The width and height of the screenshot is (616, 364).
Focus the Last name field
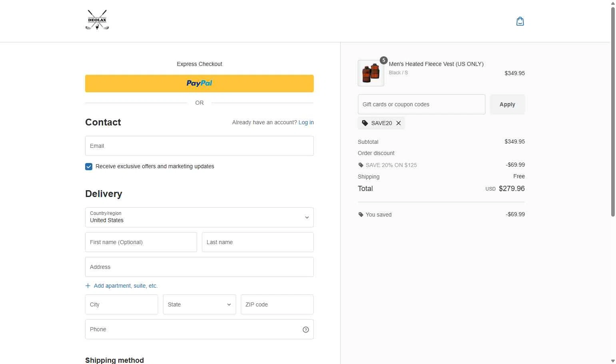[x=258, y=242]
